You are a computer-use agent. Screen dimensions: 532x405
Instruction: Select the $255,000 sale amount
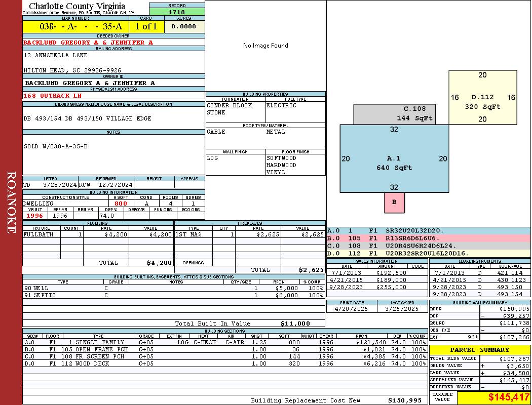pyautogui.click(x=391, y=287)
